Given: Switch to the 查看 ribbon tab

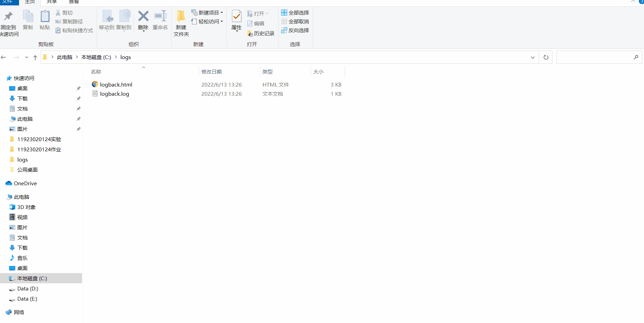Looking at the screenshot, I should (x=74, y=2).
